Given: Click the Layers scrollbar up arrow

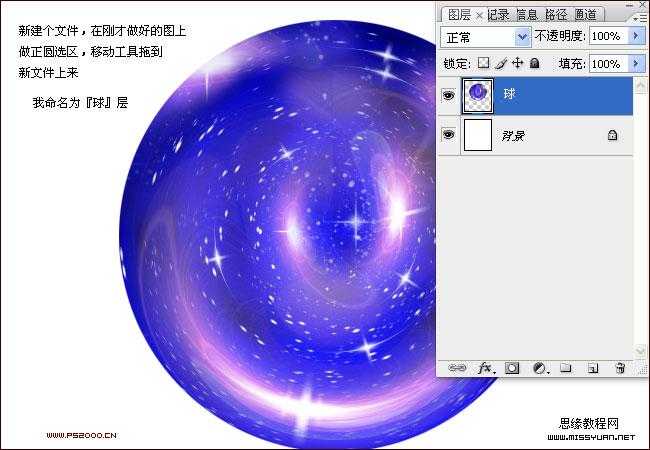Looking at the screenshot, I should click(x=640, y=86).
